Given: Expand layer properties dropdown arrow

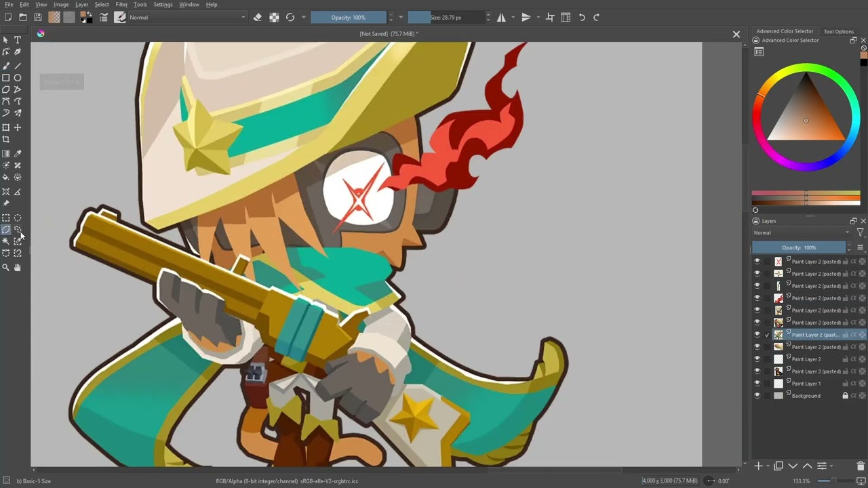Looking at the screenshot, I should (x=831, y=466).
